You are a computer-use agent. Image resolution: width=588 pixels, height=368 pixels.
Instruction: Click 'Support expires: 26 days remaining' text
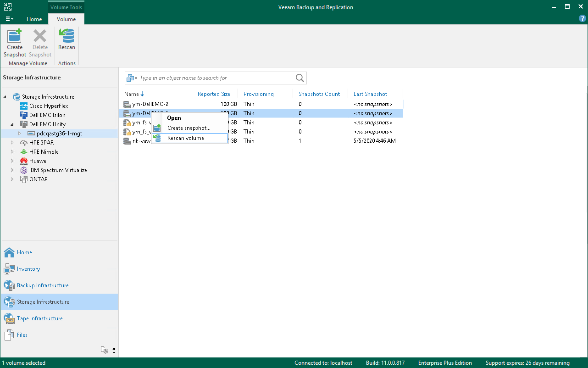(527, 363)
